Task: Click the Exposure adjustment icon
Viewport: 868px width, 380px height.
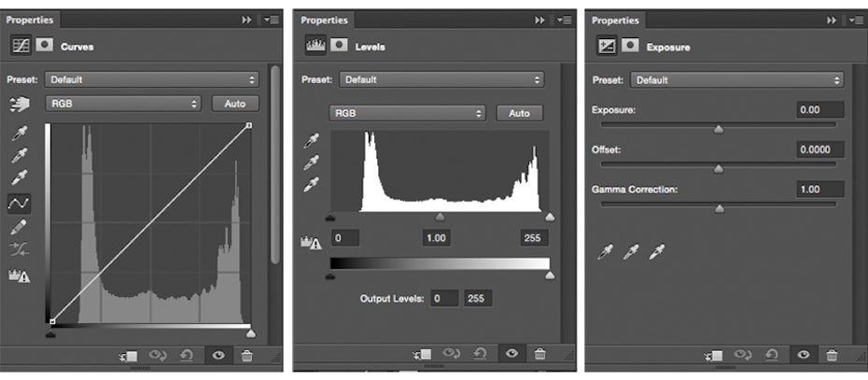Action: pyautogui.click(x=607, y=46)
